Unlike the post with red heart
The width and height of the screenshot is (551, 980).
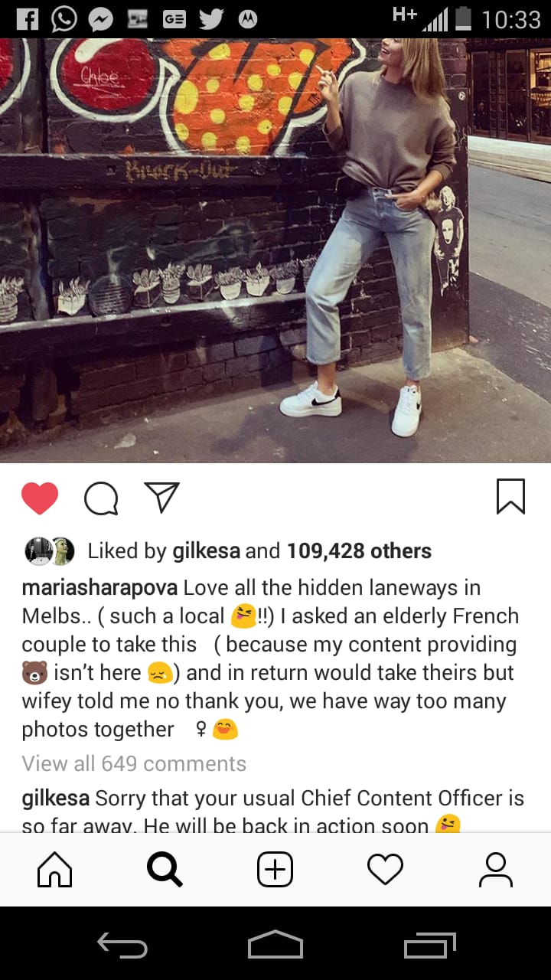40,499
